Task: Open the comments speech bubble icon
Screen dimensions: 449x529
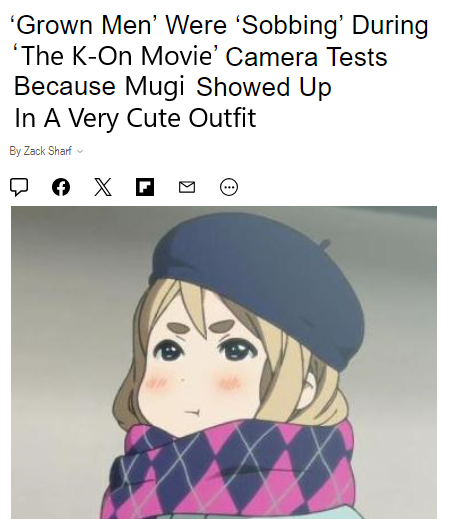Action: tap(19, 187)
